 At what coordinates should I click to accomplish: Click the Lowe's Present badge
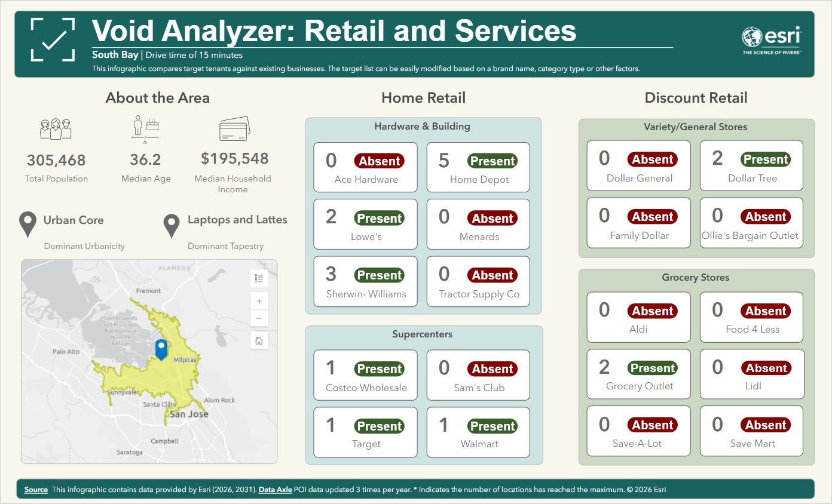pyautogui.click(x=380, y=219)
